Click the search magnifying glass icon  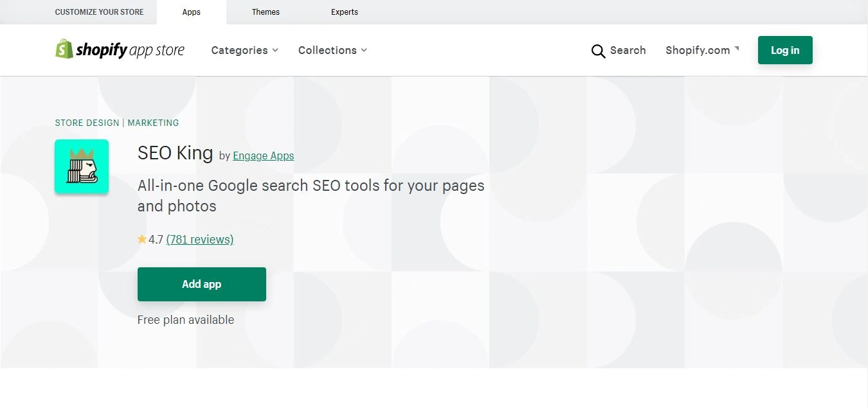pyautogui.click(x=598, y=51)
